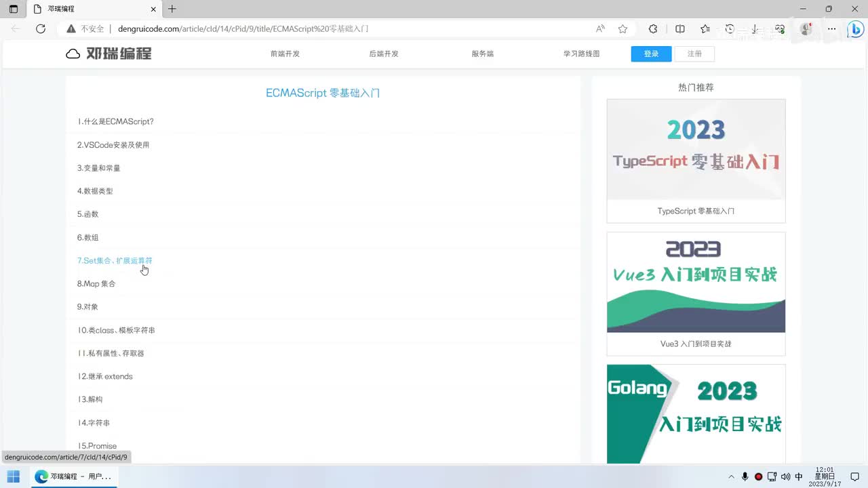Image resolution: width=868 pixels, height=488 pixels.
Task: Click the TypeScript 零基础入门 caption link
Action: (696, 211)
